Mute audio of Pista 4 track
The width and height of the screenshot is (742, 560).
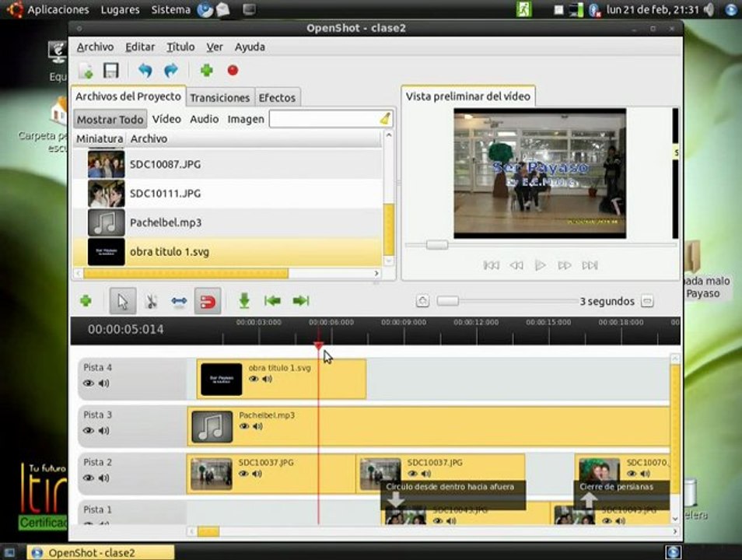104,383
